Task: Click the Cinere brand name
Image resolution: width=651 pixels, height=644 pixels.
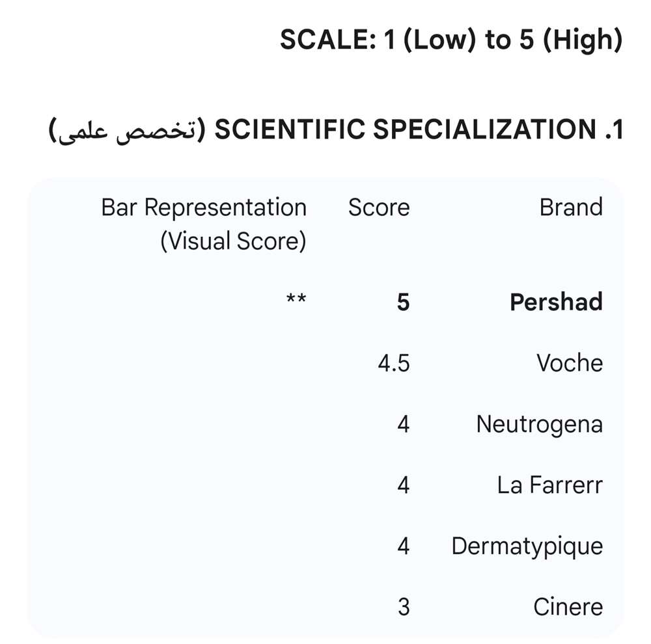Action: (568, 607)
